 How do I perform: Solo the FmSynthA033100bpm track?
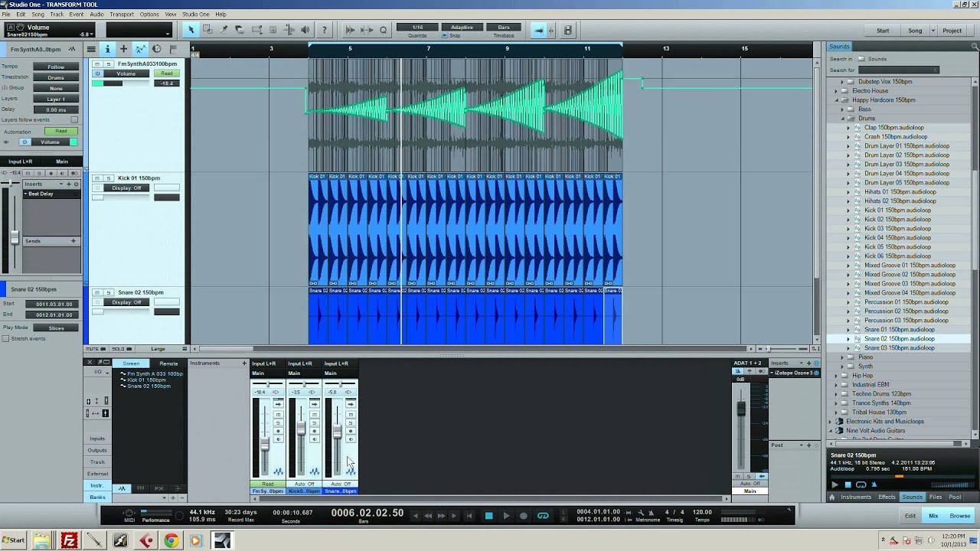pyautogui.click(x=109, y=64)
